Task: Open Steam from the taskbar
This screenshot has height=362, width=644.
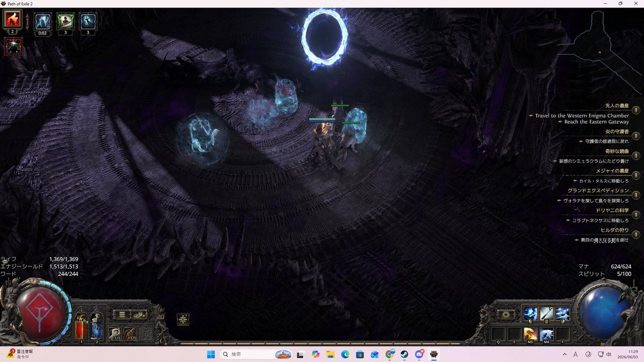Action: 404,354
